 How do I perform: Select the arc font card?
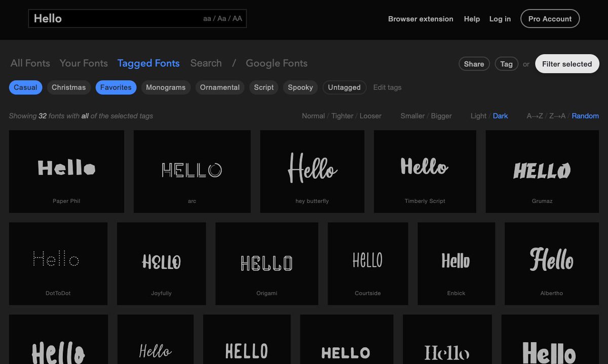[x=192, y=172]
